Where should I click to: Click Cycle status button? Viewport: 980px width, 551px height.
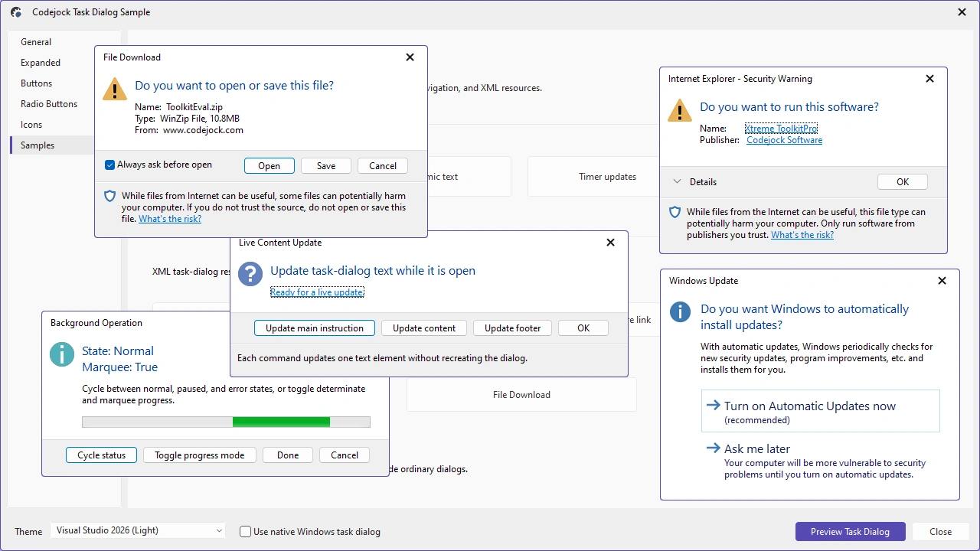pyautogui.click(x=102, y=455)
